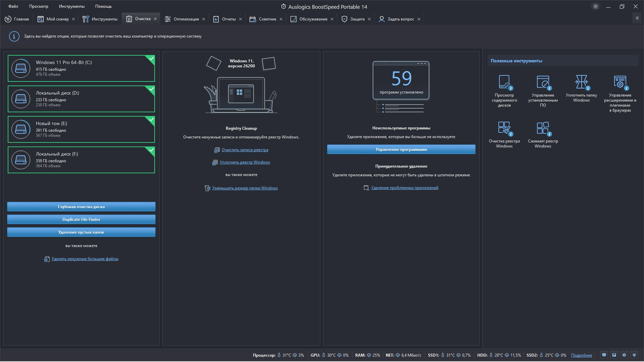Launch Управление установленным ПО tool icon
This screenshot has width=644, height=362.
pyautogui.click(x=543, y=82)
